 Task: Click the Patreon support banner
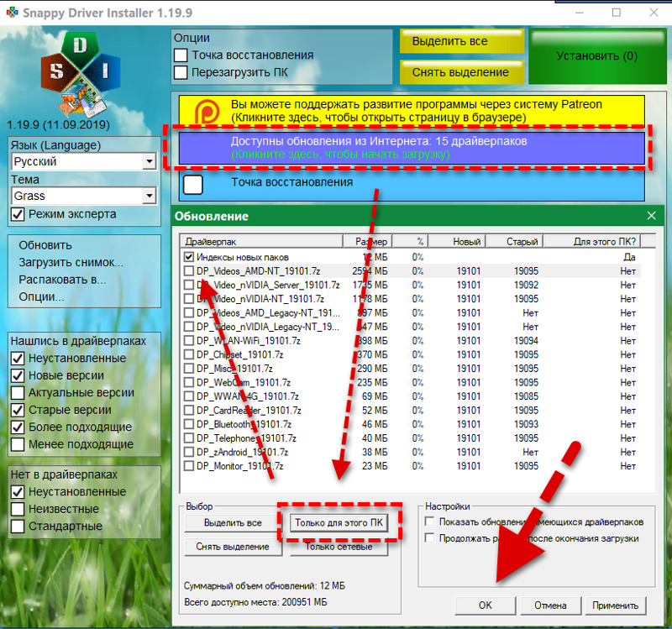(412, 111)
